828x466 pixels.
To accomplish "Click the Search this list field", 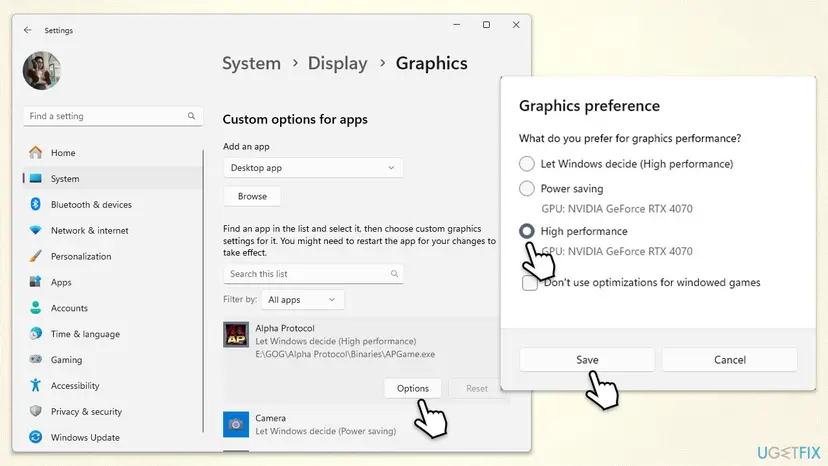I will coord(313,274).
